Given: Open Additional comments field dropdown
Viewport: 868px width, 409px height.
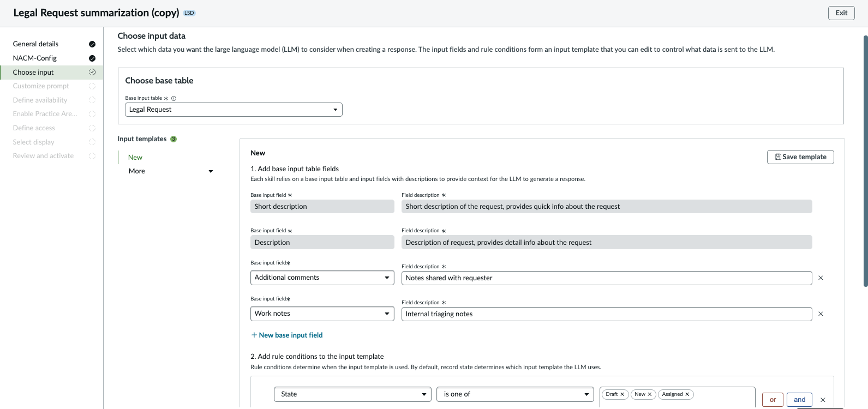Looking at the screenshot, I should tap(322, 278).
